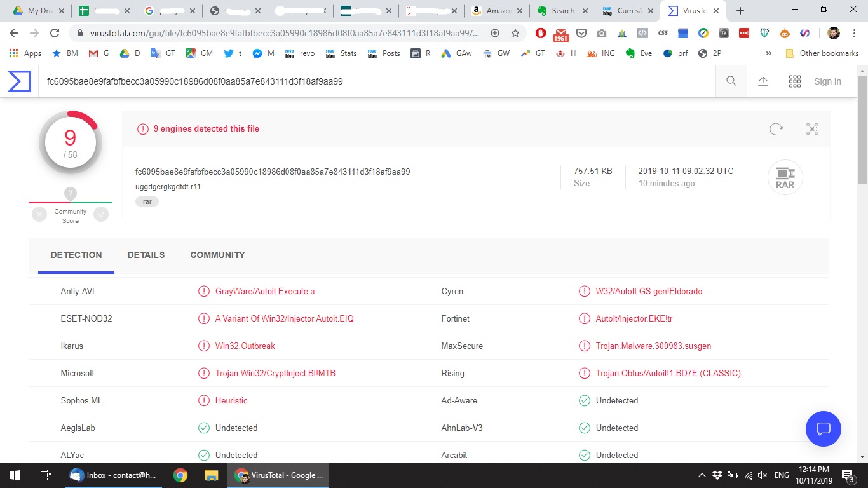868x488 pixels.
Task: Click the ESET-NOD32 engine name
Action: click(86, 318)
